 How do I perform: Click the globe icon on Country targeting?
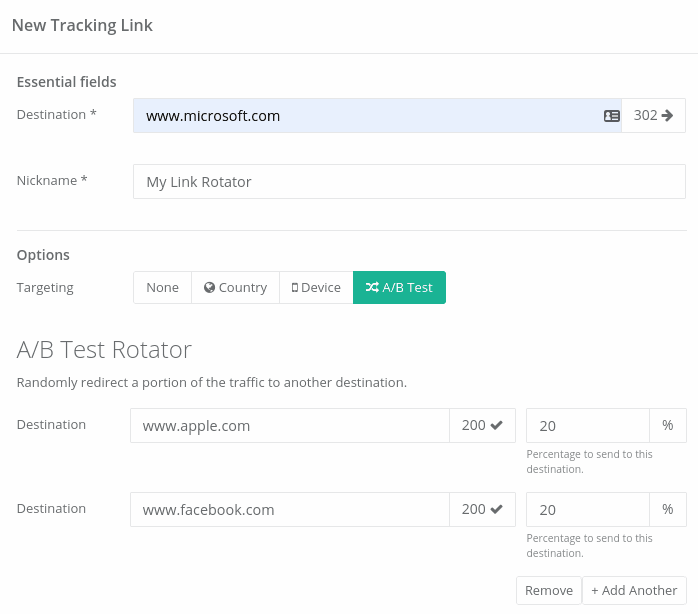click(x=210, y=288)
